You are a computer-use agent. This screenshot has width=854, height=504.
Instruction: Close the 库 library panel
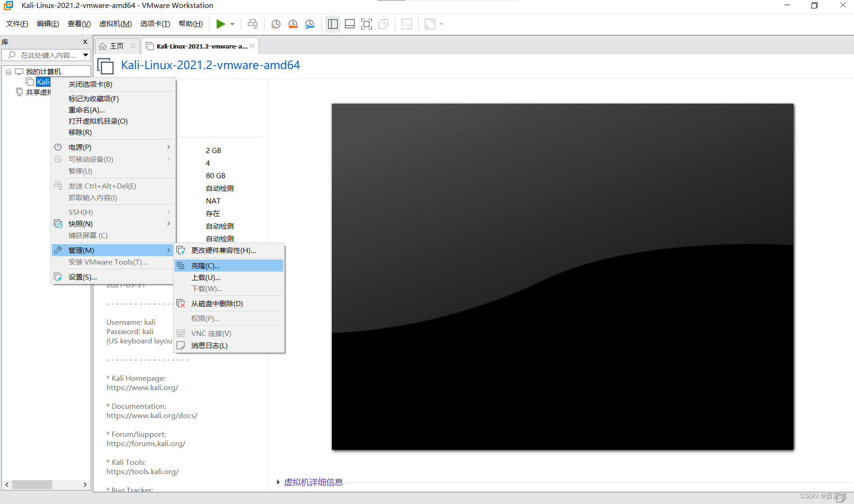pyautogui.click(x=85, y=42)
